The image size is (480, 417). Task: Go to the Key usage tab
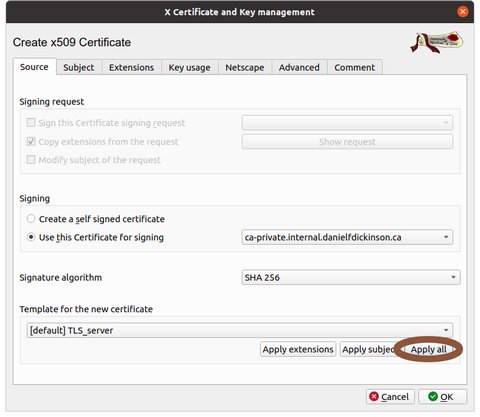pyautogui.click(x=189, y=67)
